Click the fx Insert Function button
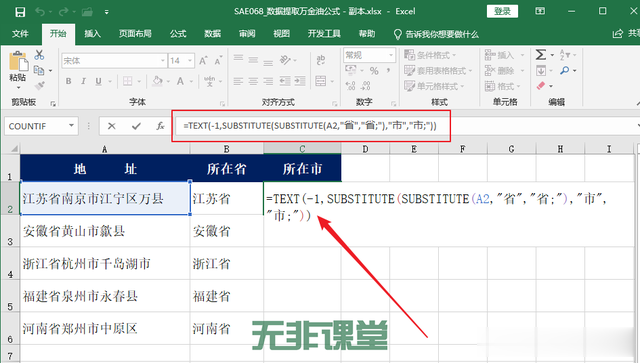 pyautogui.click(x=160, y=126)
